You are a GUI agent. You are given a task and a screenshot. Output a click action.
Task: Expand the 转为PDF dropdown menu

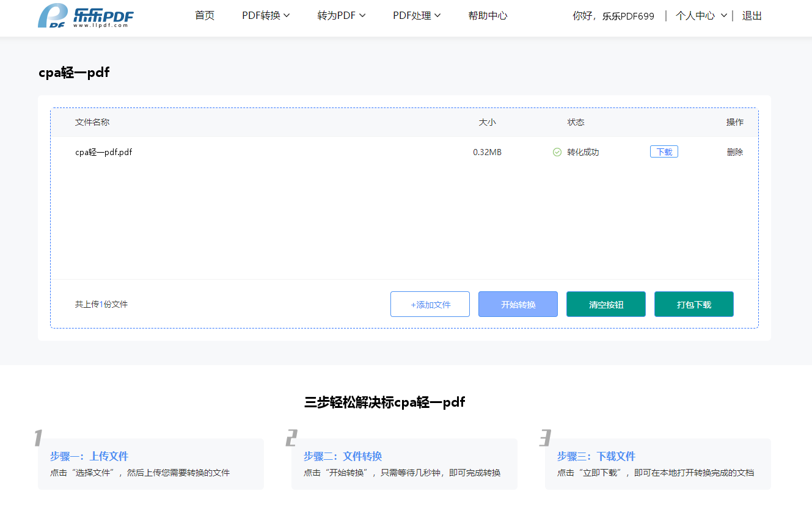pos(341,16)
